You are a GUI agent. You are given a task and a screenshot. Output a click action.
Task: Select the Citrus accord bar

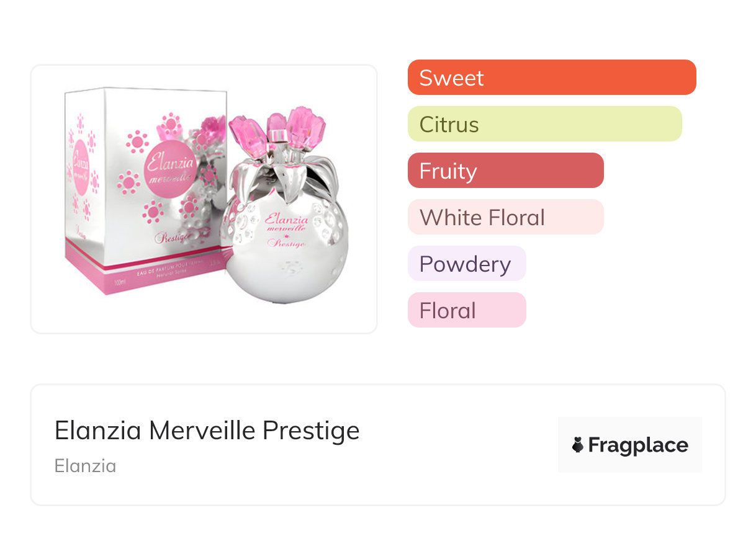(x=544, y=124)
